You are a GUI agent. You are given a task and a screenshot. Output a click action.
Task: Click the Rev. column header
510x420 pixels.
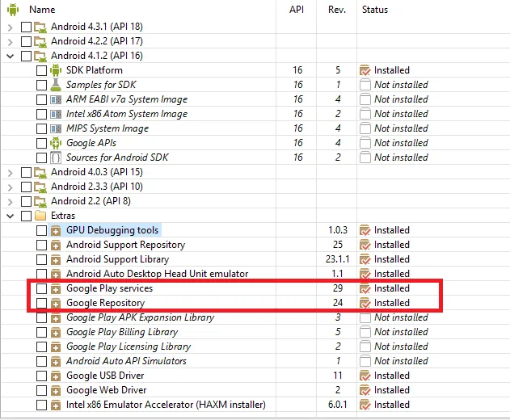(337, 10)
